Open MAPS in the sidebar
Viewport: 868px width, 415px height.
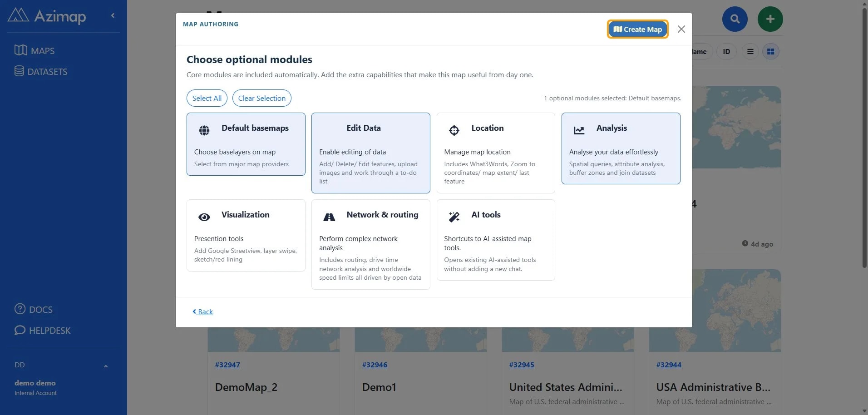pos(35,50)
